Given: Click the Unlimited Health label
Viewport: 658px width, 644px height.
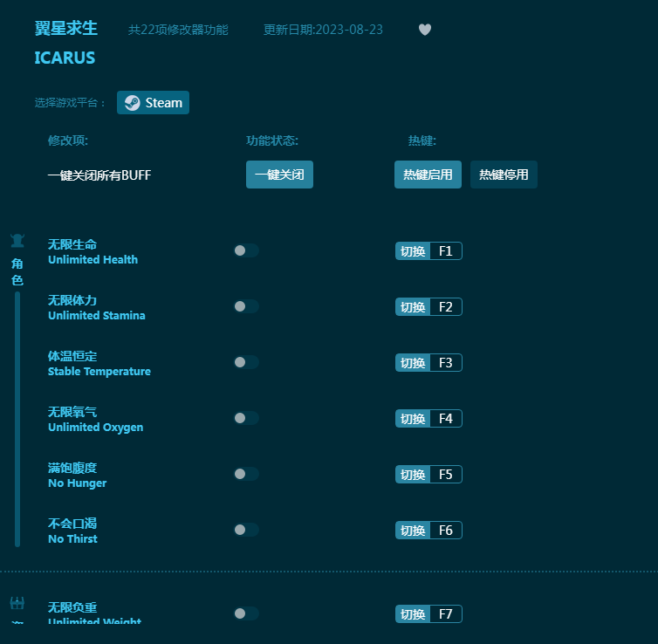Looking at the screenshot, I should (x=93, y=260).
